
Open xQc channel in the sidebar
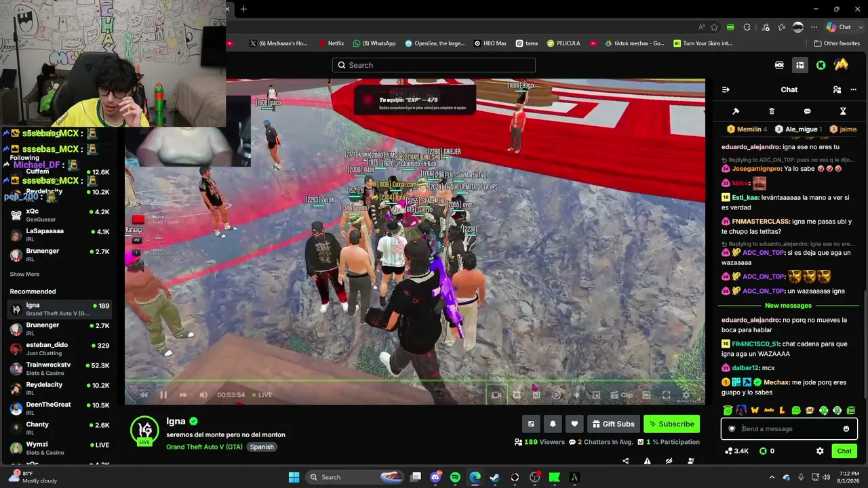pyautogui.click(x=60, y=215)
